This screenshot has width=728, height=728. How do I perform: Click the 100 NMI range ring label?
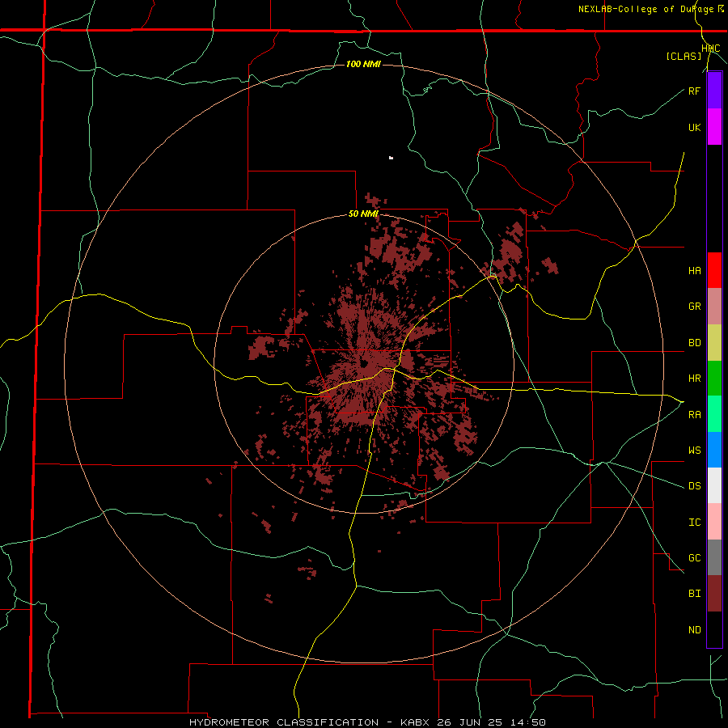tap(363, 64)
